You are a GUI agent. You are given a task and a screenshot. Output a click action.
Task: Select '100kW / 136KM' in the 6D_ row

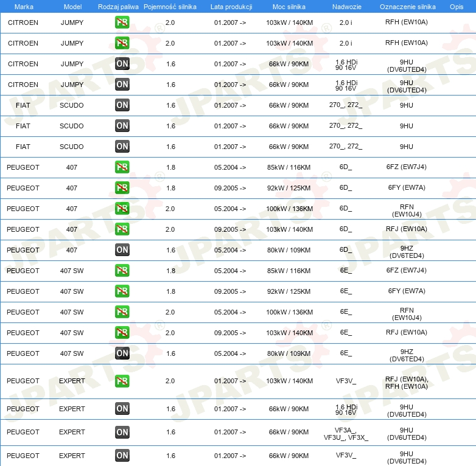tap(289, 209)
